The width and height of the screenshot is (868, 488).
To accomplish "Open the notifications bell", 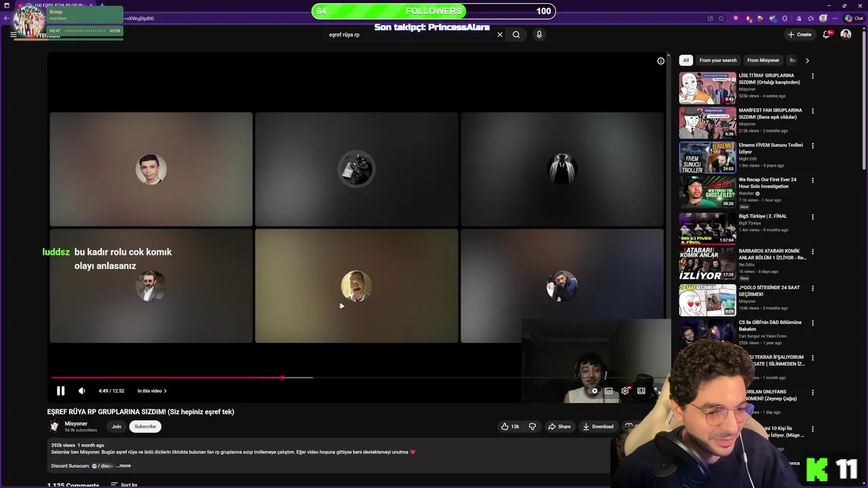I will click(827, 35).
